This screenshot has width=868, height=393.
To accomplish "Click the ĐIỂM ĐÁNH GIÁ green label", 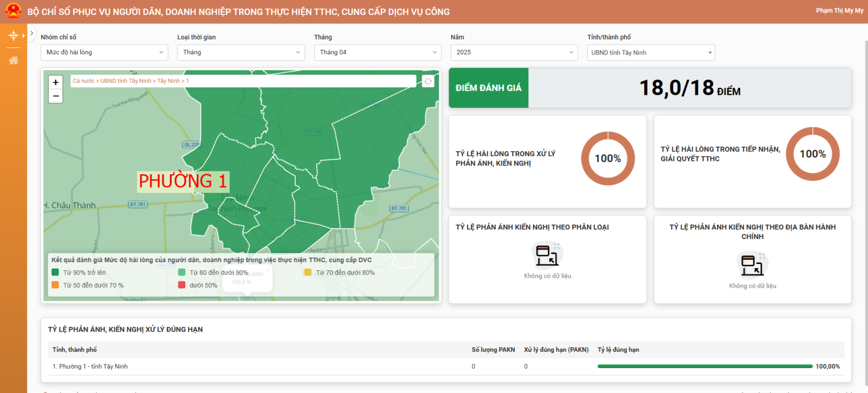I will coord(488,88).
